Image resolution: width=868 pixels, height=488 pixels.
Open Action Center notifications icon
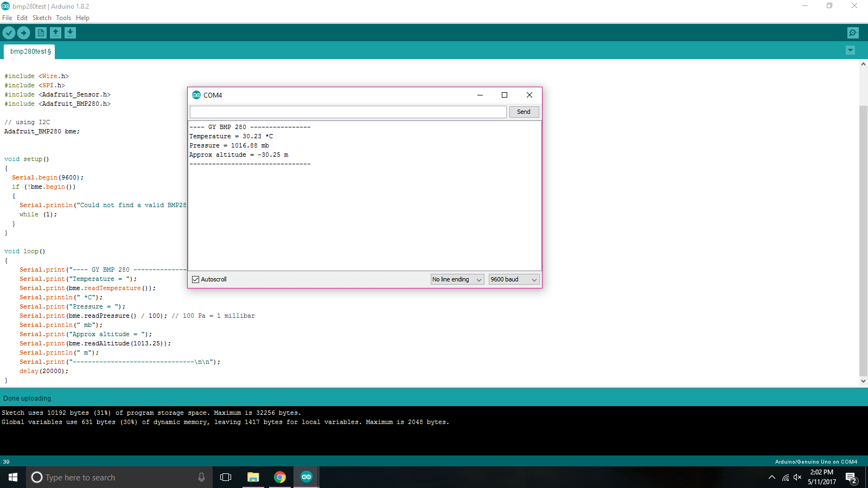pyautogui.click(x=851, y=478)
